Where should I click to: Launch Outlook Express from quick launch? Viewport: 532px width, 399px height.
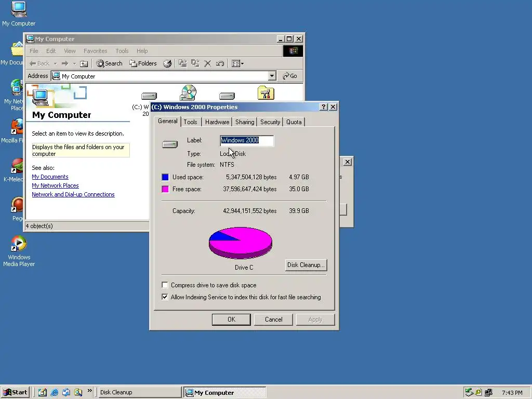[66, 392]
